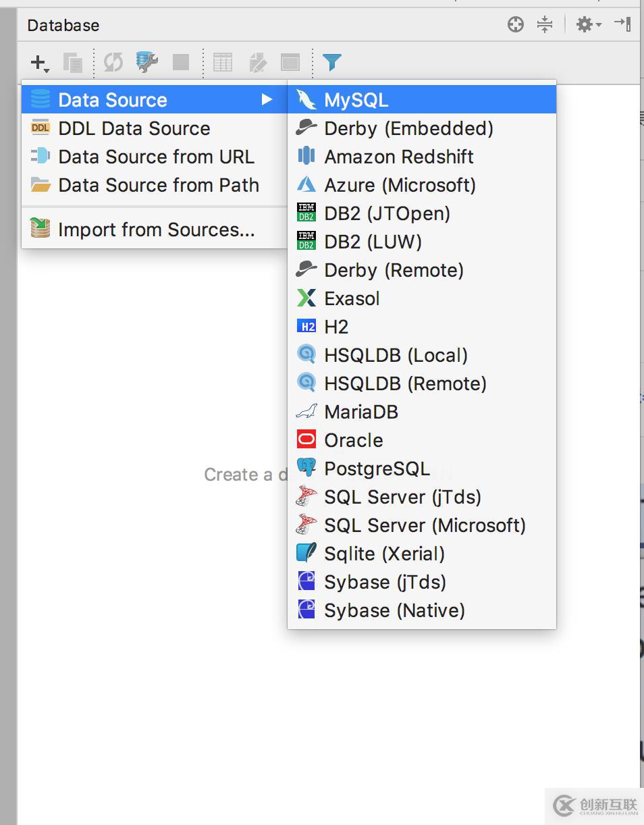Choose Data Source from URL

click(x=154, y=157)
